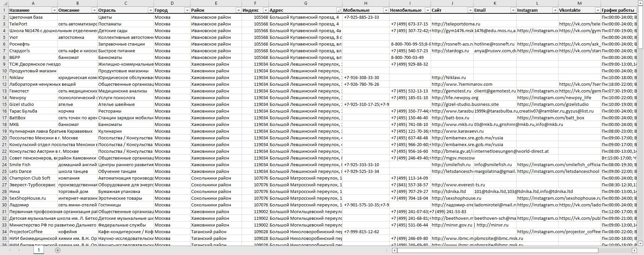Screen dimensions: 644x255
Task: Select column J header
Action: coord(452,3)
